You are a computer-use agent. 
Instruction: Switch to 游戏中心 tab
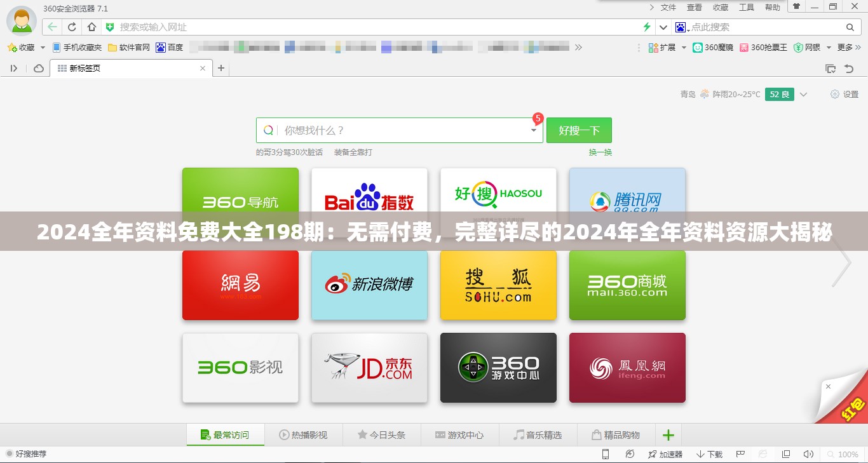click(x=459, y=435)
